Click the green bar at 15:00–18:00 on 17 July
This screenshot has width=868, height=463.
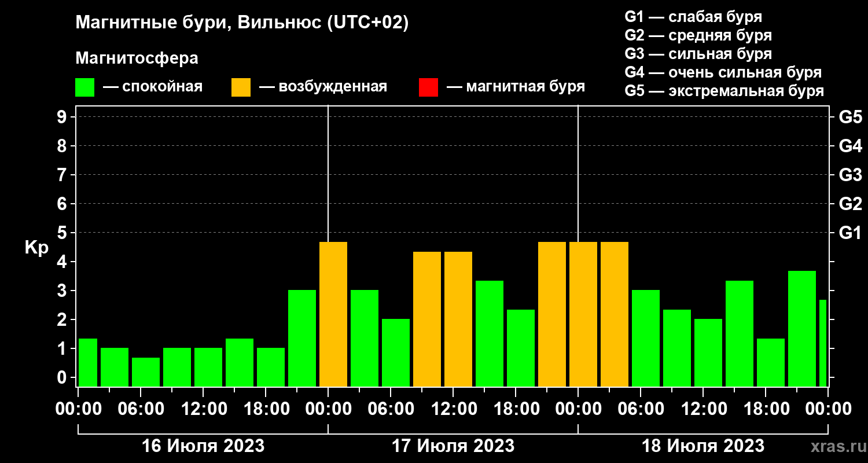490,333
